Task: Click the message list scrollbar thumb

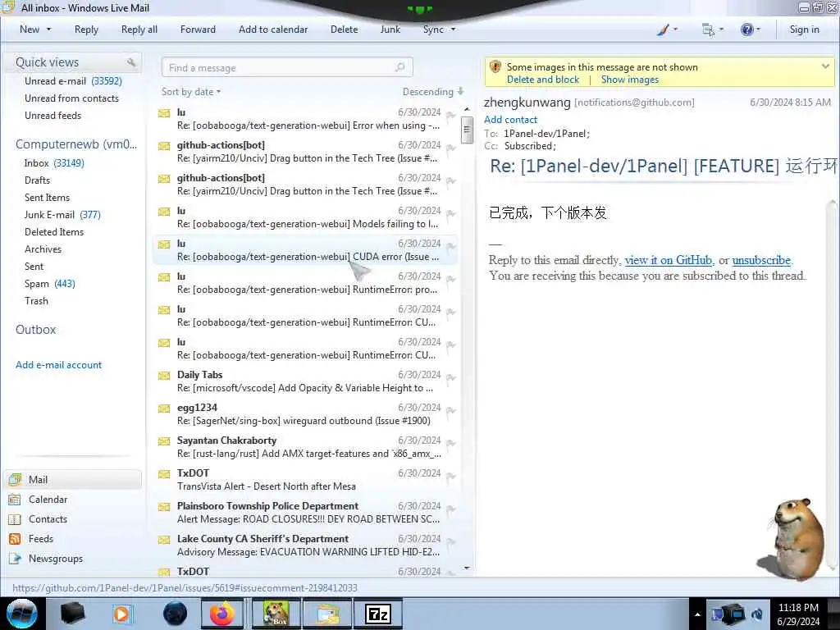Action: pos(467,130)
